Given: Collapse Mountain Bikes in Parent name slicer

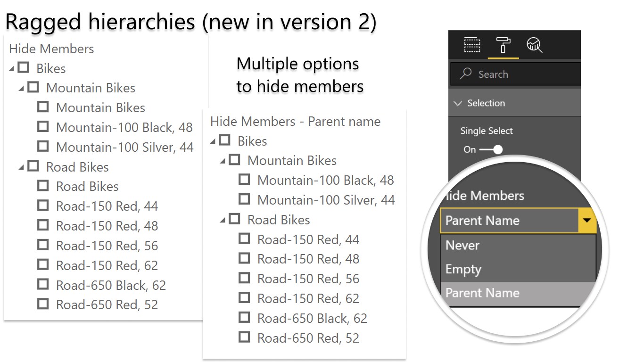Looking at the screenshot, I should coord(223,161).
